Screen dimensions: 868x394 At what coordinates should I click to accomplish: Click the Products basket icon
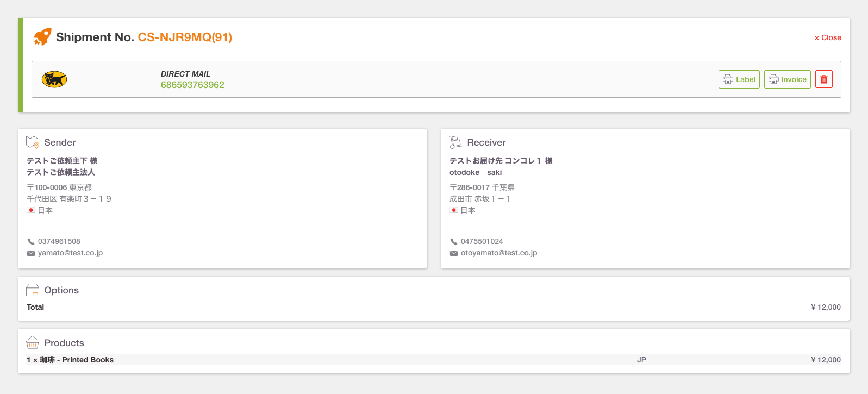33,342
